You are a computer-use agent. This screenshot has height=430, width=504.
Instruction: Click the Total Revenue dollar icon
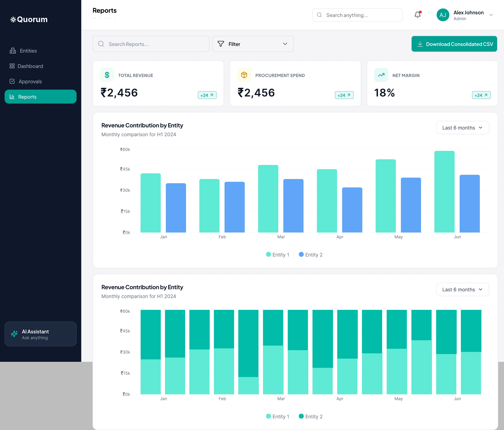tap(107, 75)
